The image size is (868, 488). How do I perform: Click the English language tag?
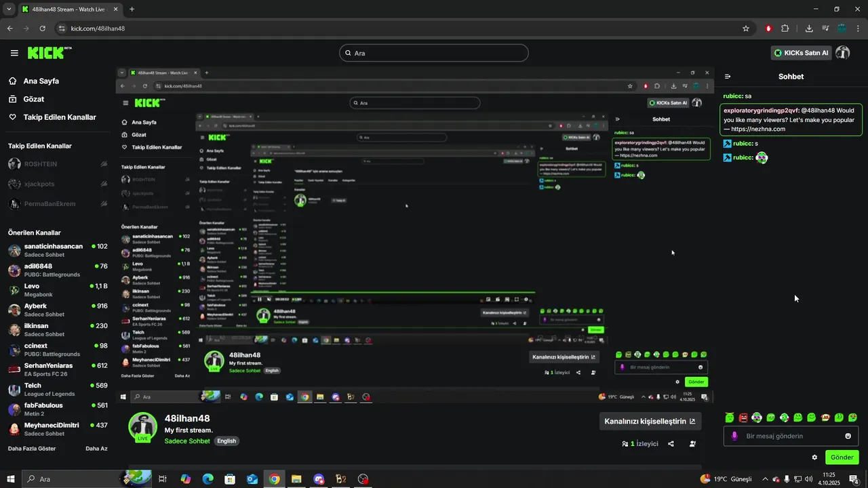click(226, 441)
